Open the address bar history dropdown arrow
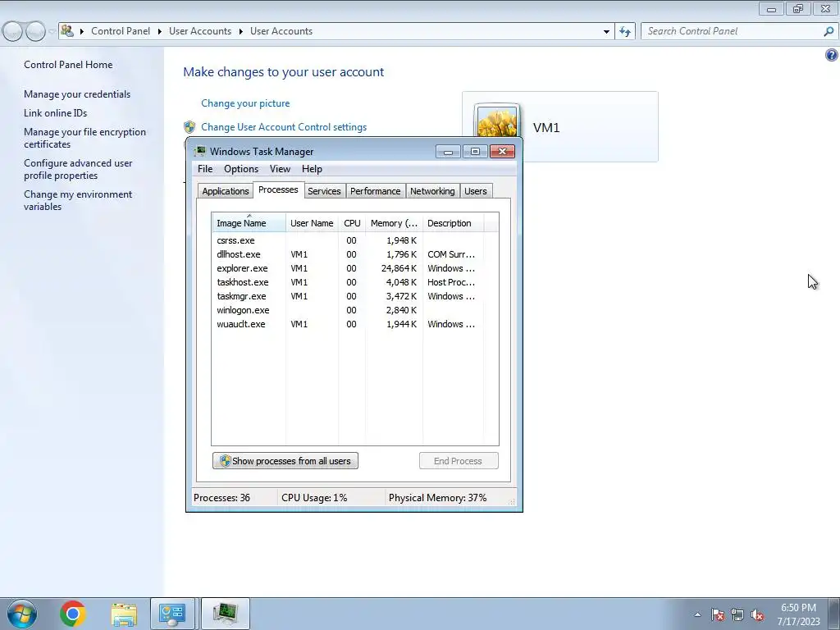The image size is (840, 630). pyautogui.click(x=606, y=32)
